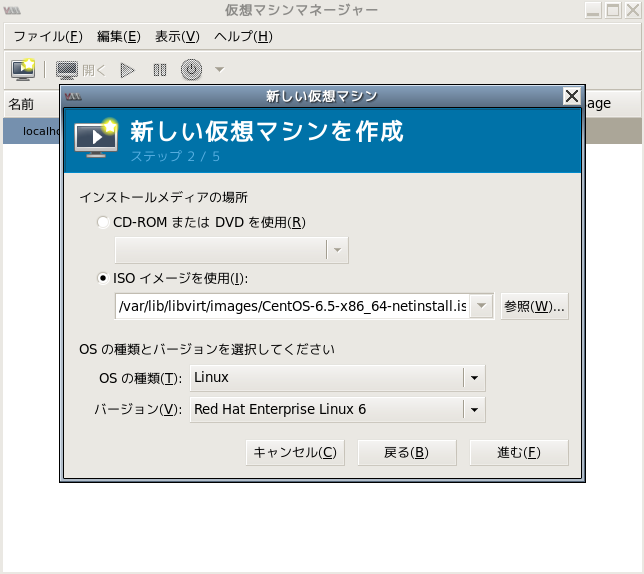This screenshot has height=574, width=644.
Task: Click the dialog title bar VM icon
Action: coord(73,96)
